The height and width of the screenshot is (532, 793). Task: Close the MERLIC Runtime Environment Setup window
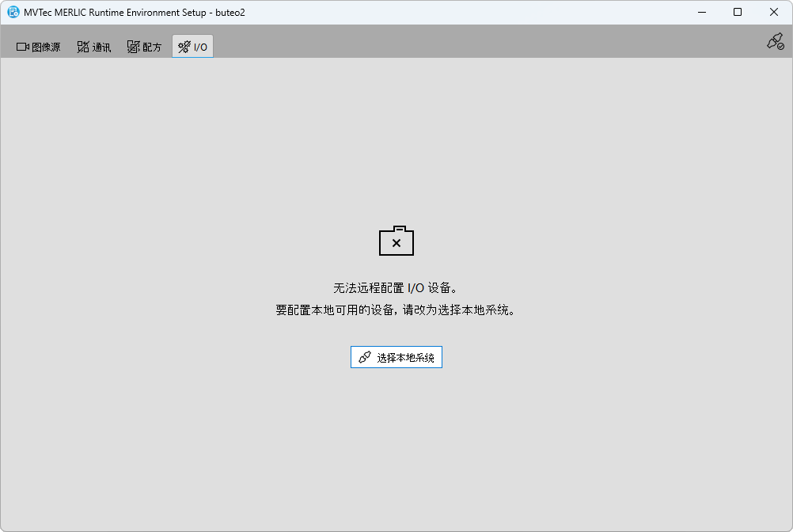(774, 12)
